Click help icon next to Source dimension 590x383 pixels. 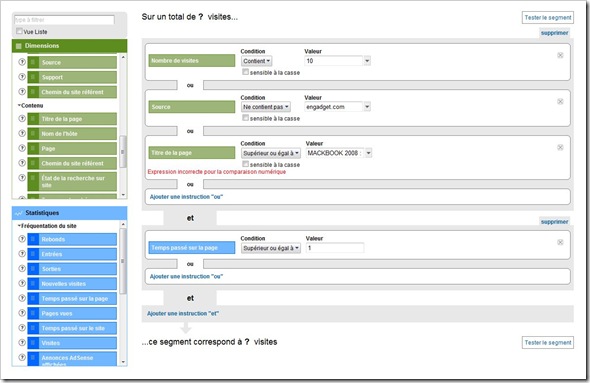coord(22,62)
